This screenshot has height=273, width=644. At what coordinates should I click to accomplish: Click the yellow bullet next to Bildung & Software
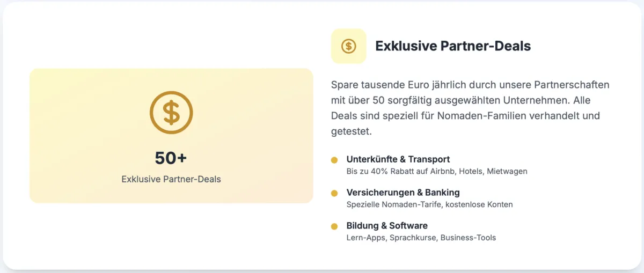(x=334, y=226)
